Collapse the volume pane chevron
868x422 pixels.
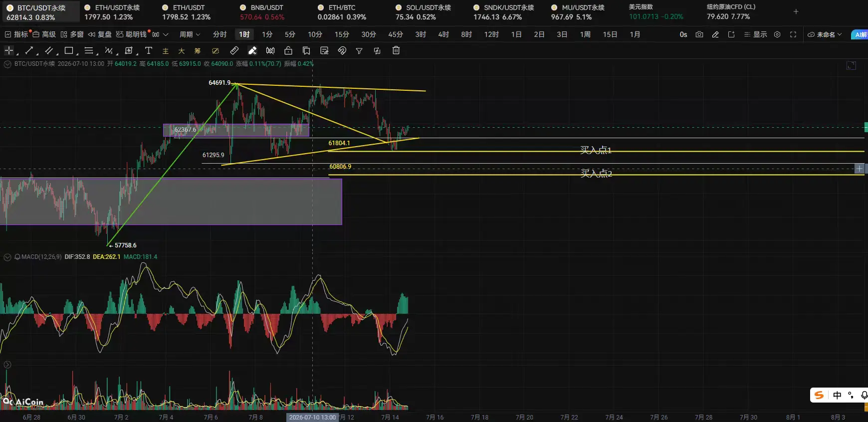coord(7,365)
